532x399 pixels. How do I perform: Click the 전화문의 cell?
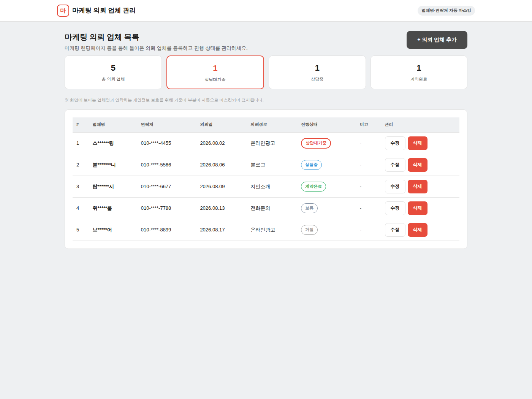[260, 208]
